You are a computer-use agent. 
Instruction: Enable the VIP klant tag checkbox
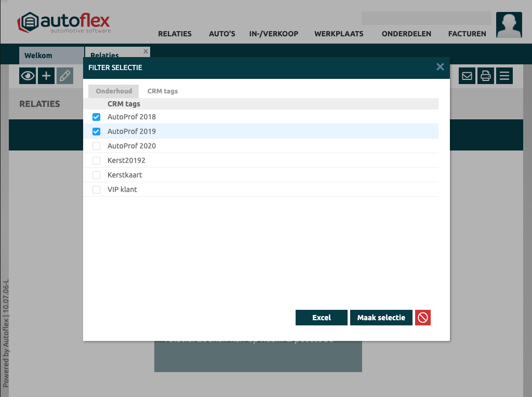(x=96, y=190)
